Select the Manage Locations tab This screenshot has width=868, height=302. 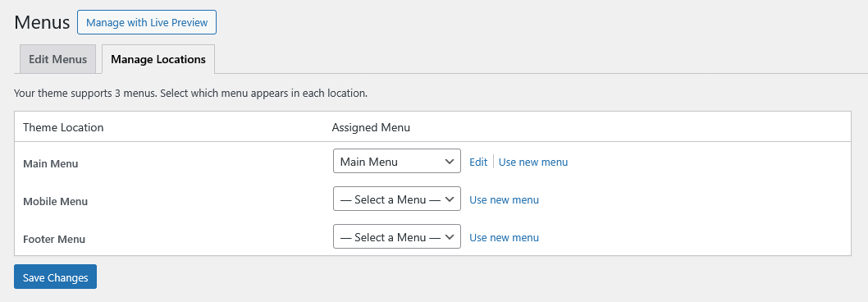pyautogui.click(x=158, y=59)
